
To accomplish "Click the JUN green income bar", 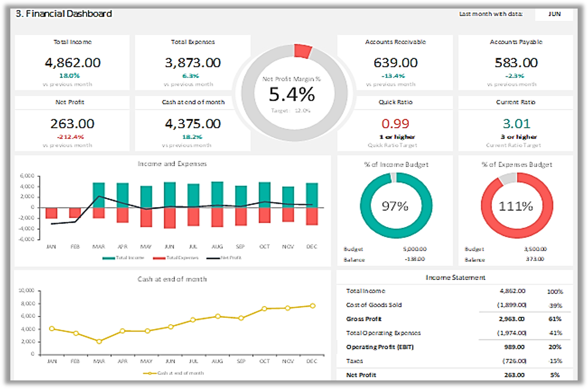I will pos(170,194).
